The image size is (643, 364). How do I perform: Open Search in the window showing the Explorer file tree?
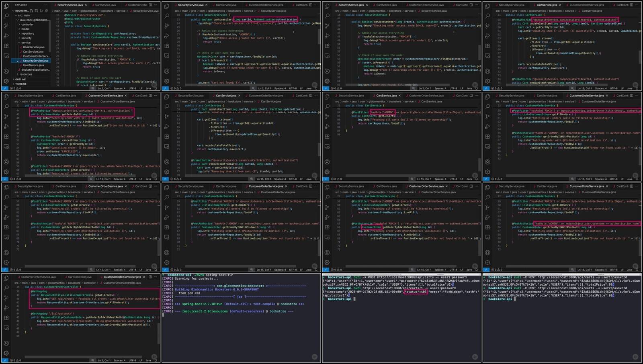(x=6, y=16)
